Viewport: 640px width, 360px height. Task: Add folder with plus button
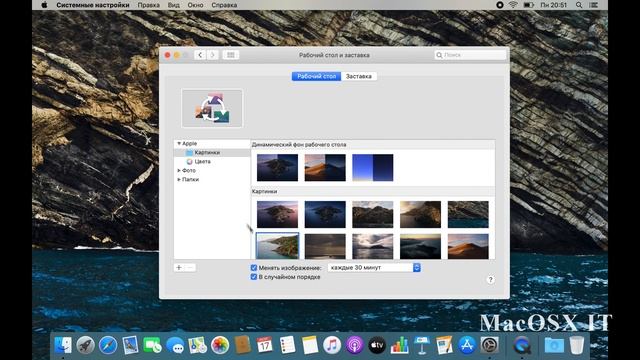(179, 268)
